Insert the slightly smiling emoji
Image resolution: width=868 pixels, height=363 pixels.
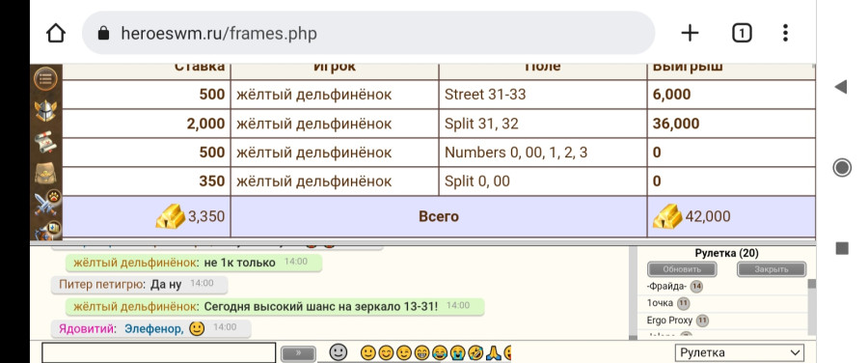pos(367,352)
